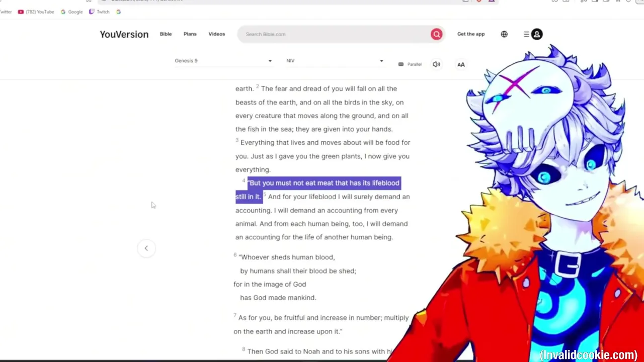Open the language globe selector
Viewport: 644px width, 362px height.
[504, 34]
